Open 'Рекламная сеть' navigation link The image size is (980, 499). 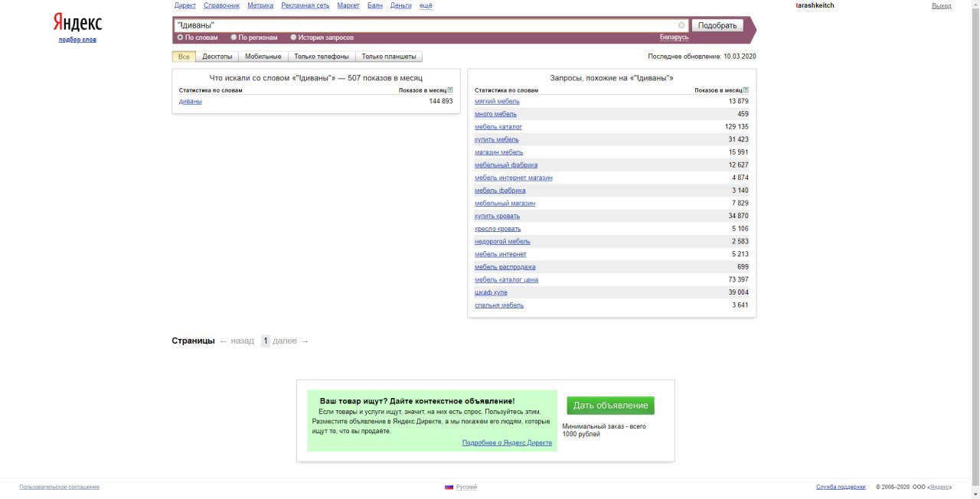(305, 5)
